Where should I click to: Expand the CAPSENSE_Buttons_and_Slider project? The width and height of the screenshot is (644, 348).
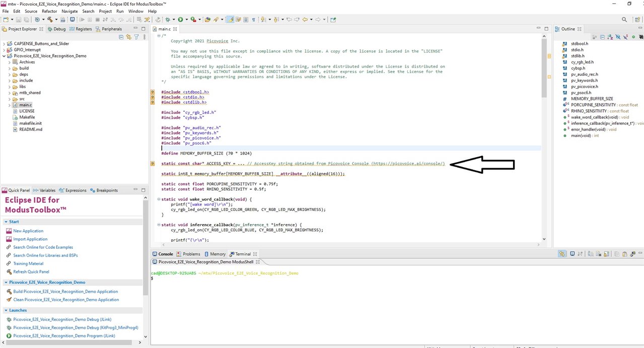tap(4, 44)
